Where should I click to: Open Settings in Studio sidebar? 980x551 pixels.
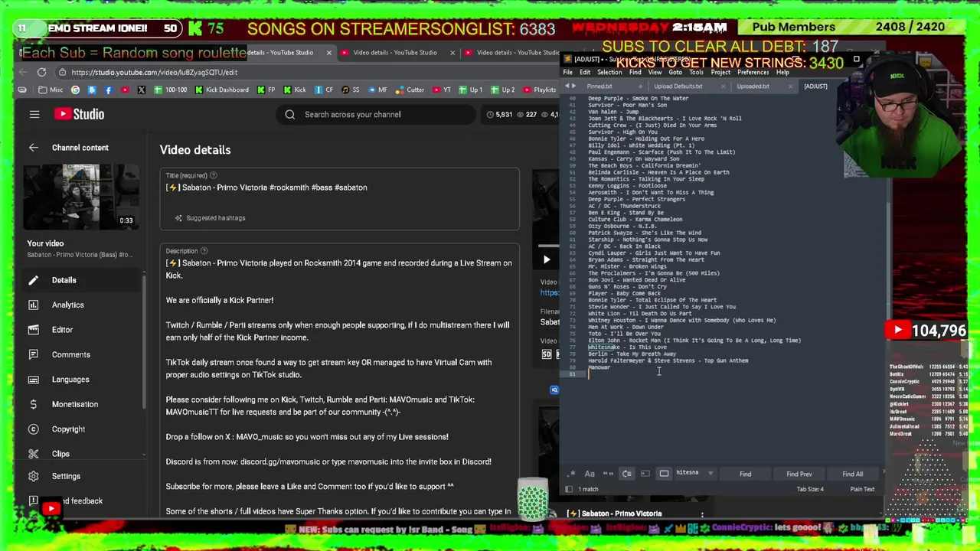[80, 476]
